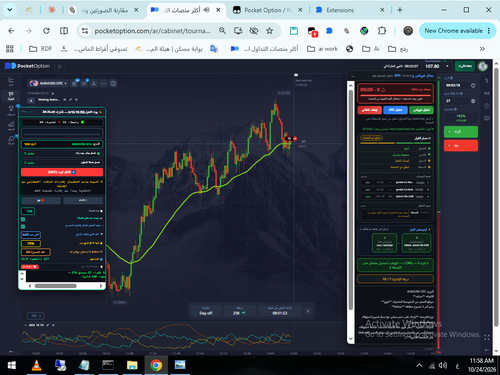Click the red sell/down trade button
500x375 pixels.
pos(461,146)
